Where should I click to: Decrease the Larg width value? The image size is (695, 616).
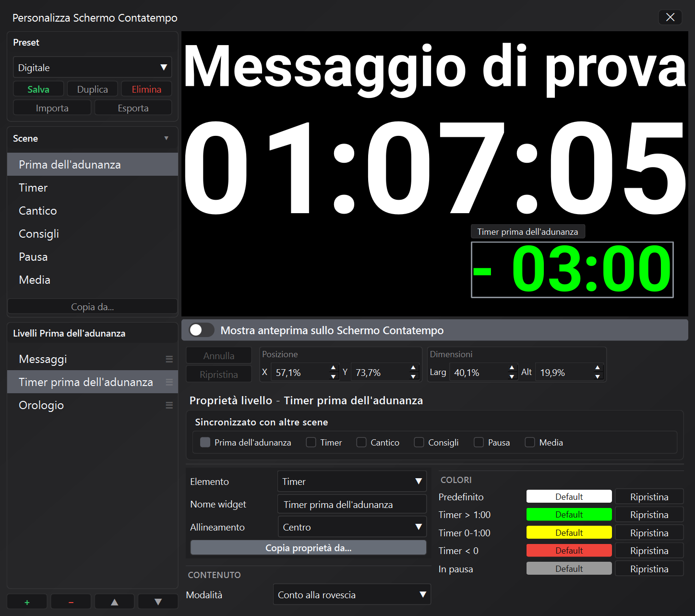[x=512, y=376]
